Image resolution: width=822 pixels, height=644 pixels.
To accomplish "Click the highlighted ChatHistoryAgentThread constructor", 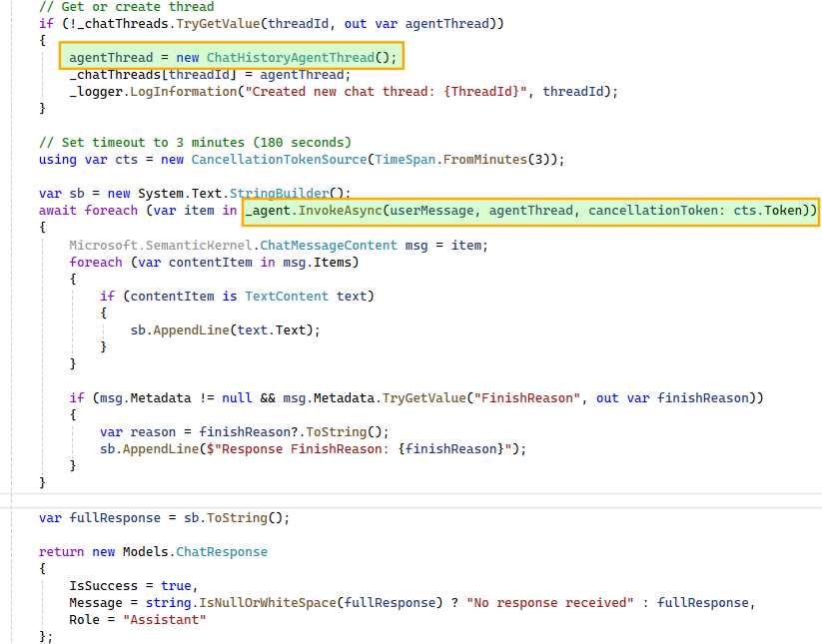I will (x=301, y=58).
